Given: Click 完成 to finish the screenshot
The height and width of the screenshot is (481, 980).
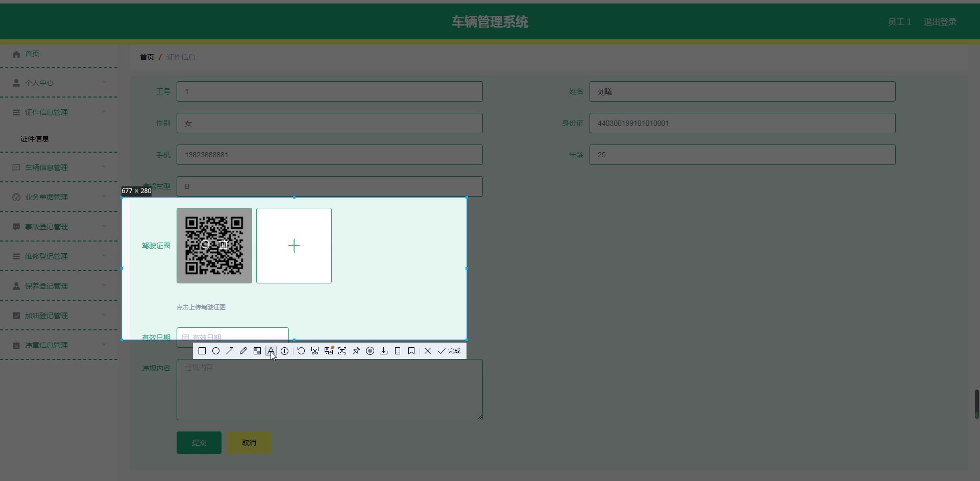Looking at the screenshot, I should tap(449, 351).
